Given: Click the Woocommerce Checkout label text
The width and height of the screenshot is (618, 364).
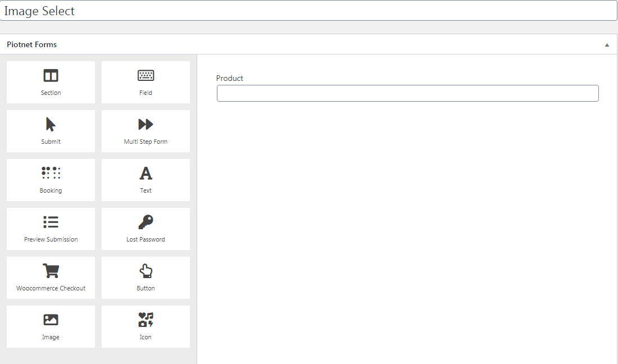Looking at the screenshot, I should [51, 288].
